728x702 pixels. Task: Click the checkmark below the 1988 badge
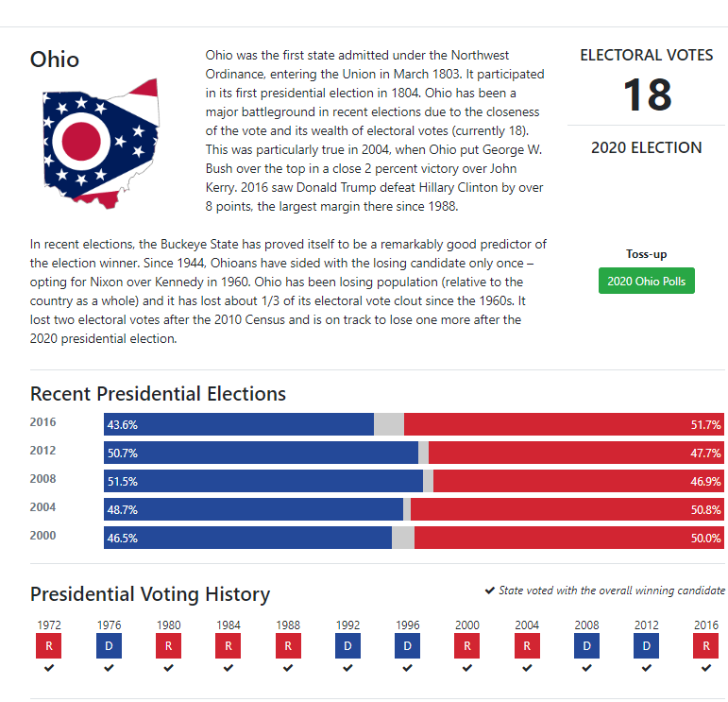288,668
